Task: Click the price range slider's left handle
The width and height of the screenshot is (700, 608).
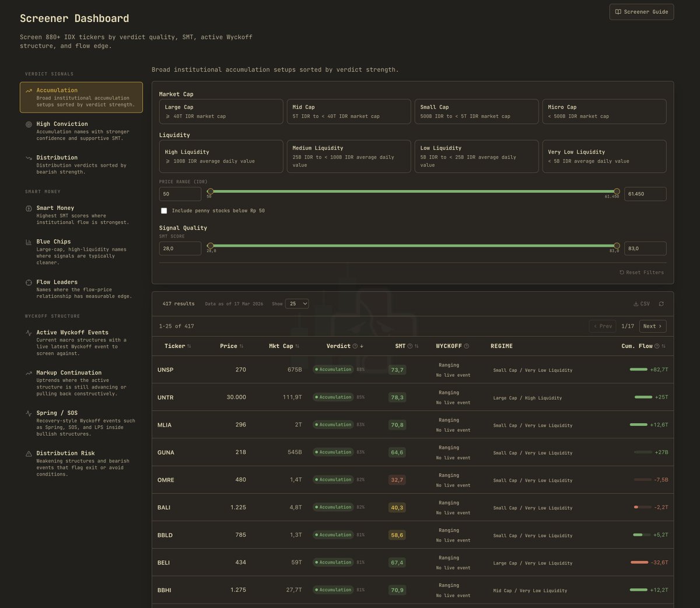Action: click(211, 191)
